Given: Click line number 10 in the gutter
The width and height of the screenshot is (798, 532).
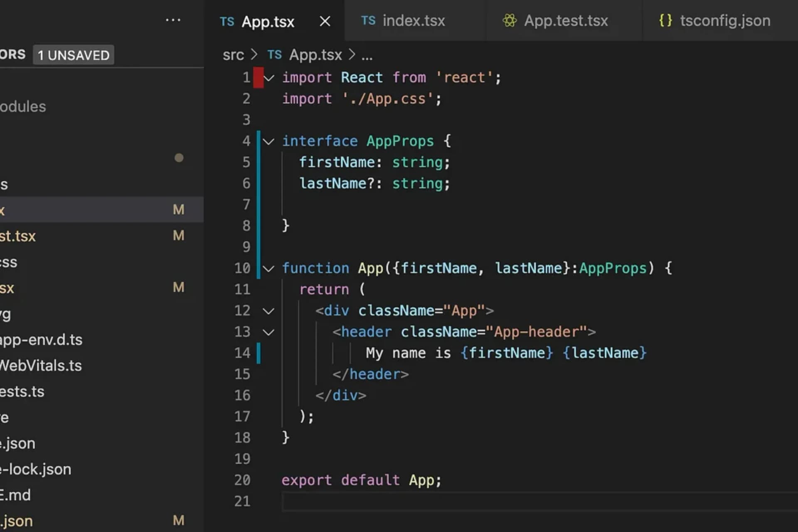Looking at the screenshot, I should coord(242,268).
